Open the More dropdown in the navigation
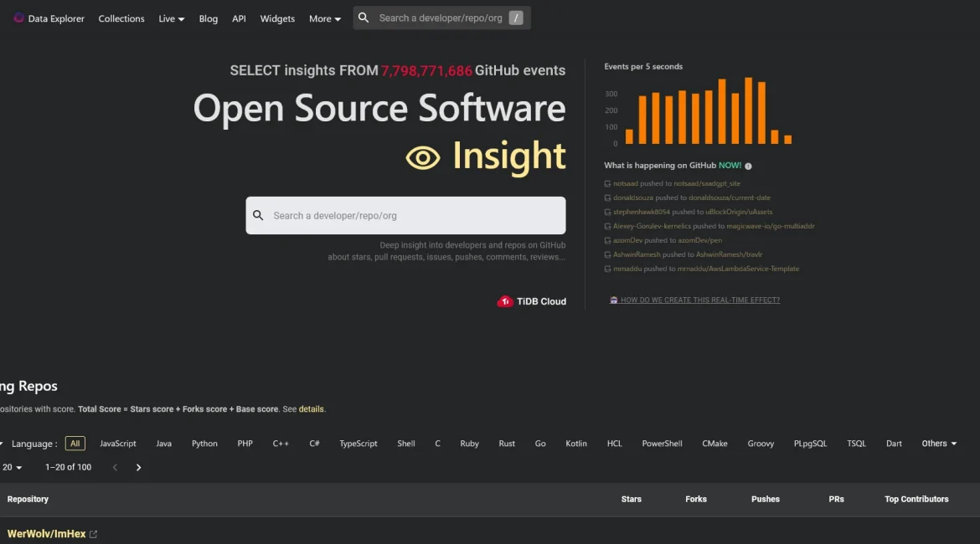Viewport: 980px width, 544px height. pos(325,18)
